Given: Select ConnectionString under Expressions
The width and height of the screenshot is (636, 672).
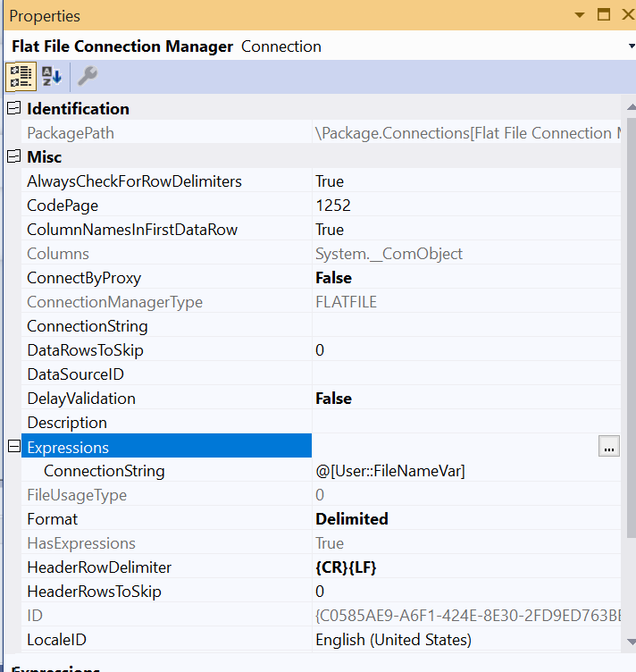Looking at the screenshot, I should (x=105, y=471).
